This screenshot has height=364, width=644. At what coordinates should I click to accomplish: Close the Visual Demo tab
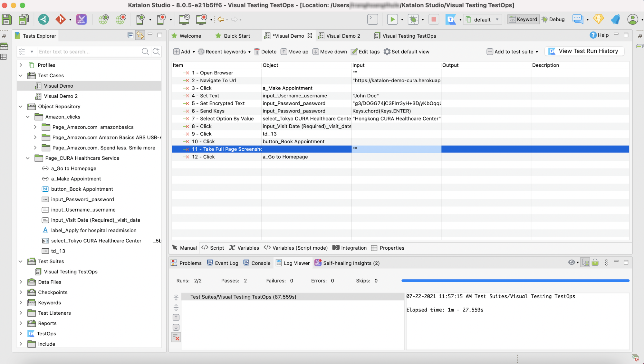[310, 35]
